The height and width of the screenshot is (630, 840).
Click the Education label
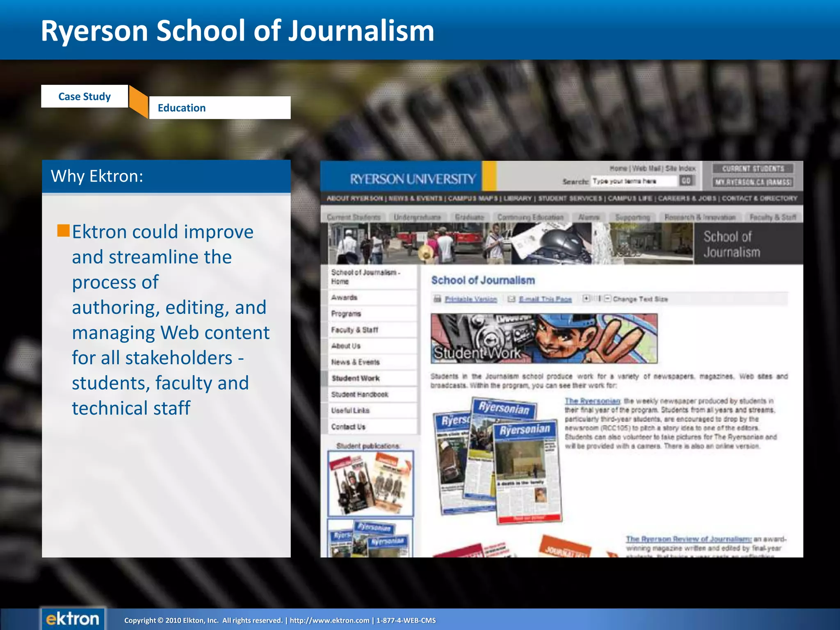pyautogui.click(x=220, y=108)
